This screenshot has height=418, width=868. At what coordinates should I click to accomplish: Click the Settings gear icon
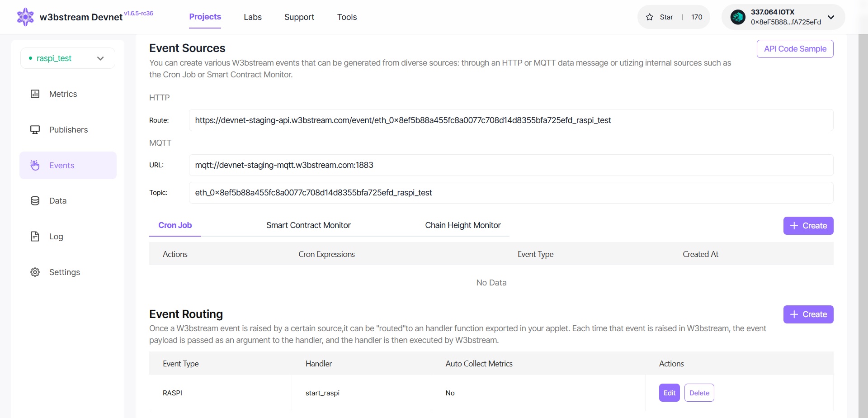pos(35,272)
